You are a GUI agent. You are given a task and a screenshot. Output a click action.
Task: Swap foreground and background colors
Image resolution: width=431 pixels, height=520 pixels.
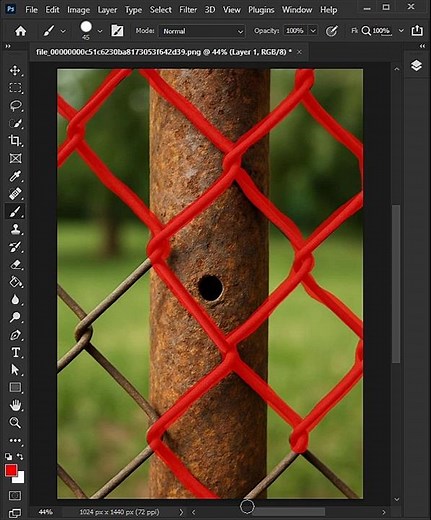click(x=20, y=456)
